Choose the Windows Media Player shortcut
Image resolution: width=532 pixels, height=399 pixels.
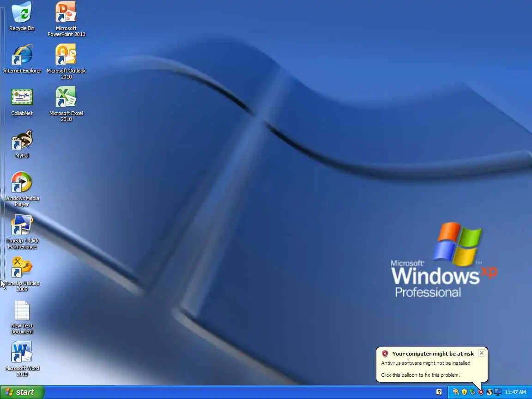click(x=22, y=189)
